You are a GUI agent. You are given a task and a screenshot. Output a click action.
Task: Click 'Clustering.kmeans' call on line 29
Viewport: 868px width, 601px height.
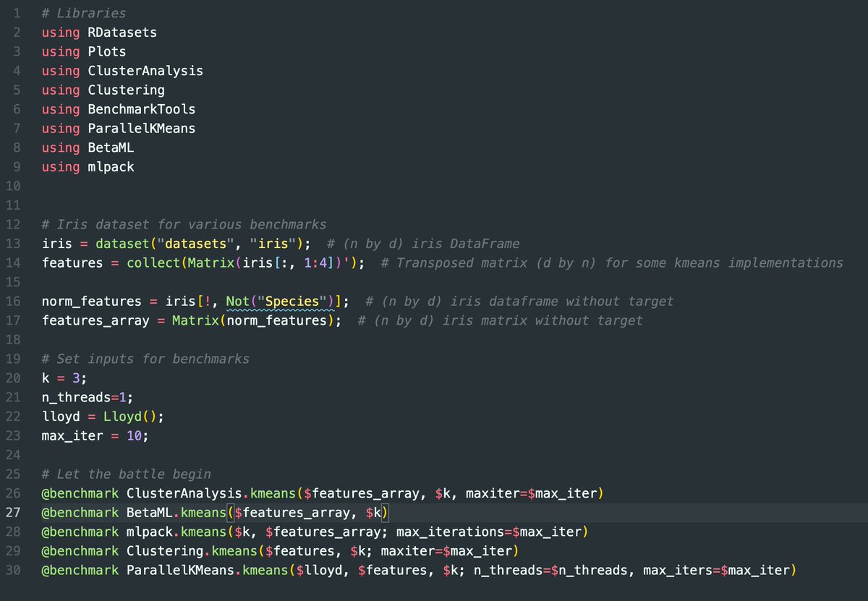click(x=192, y=551)
